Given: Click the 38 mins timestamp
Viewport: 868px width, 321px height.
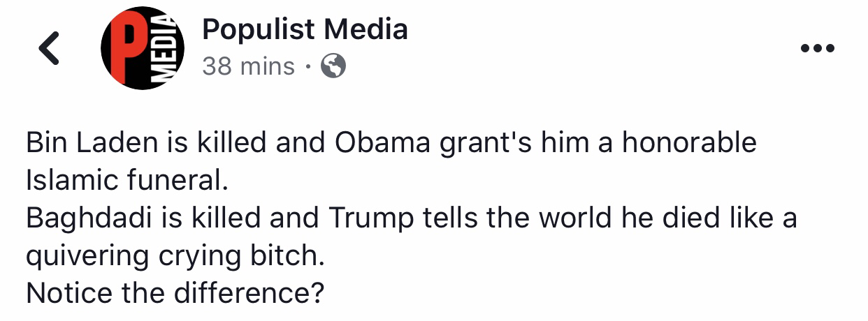Looking at the screenshot, I should pyautogui.click(x=248, y=66).
